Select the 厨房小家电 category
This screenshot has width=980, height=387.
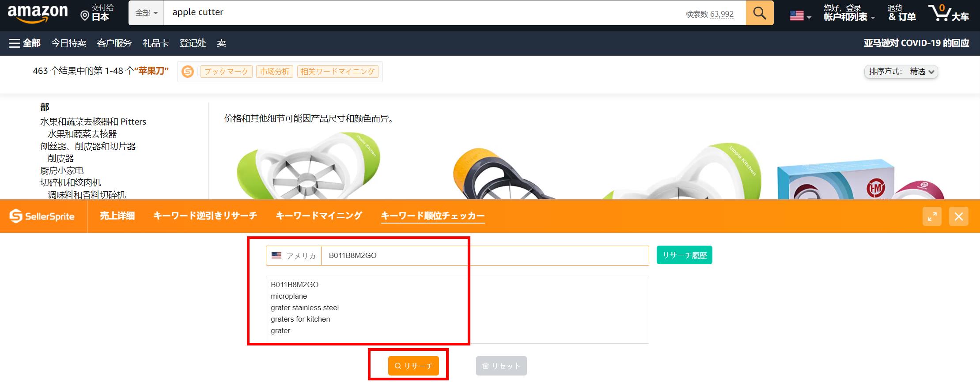point(62,171)
